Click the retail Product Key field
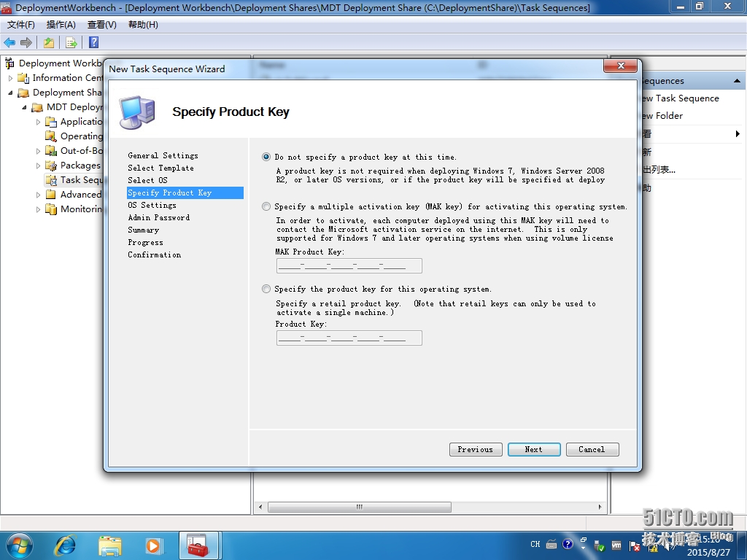Screen dimensions: 747x560 (x=349, y=338)
